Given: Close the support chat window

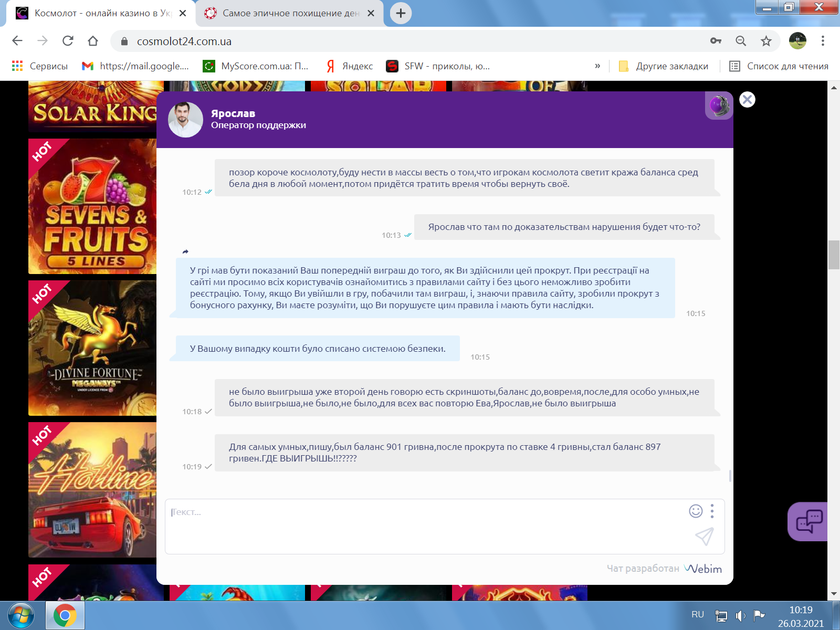Looking at the screenshot, I should [x=747, y=100].
